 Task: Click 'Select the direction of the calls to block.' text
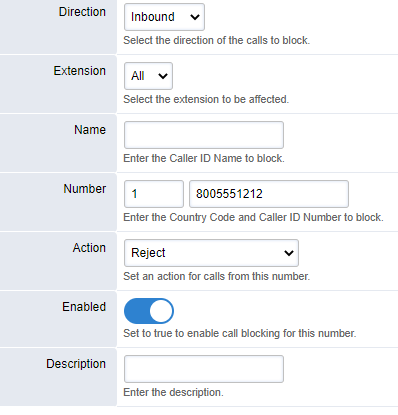pos(217,40)
